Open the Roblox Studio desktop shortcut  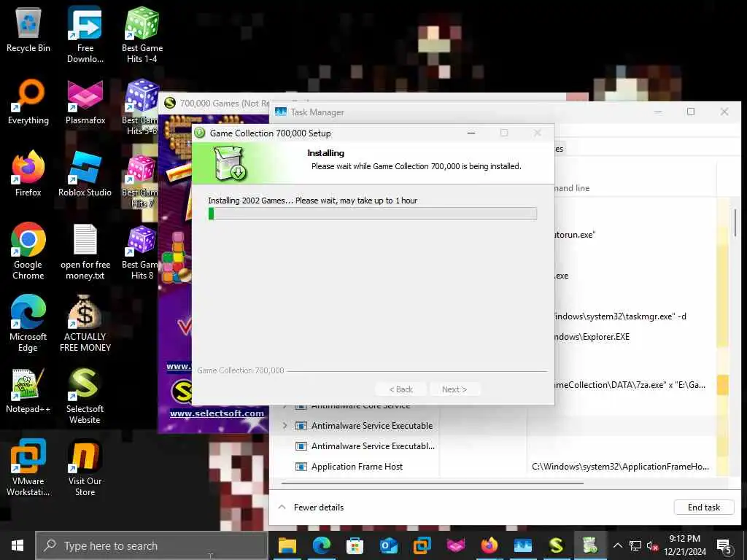point(85,174)
